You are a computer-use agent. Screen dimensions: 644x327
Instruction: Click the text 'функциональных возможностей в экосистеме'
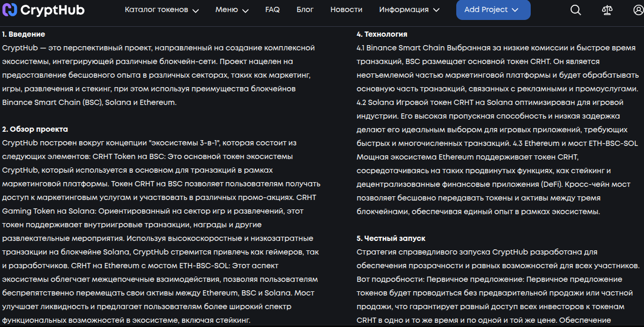click(x=90, y=320)
